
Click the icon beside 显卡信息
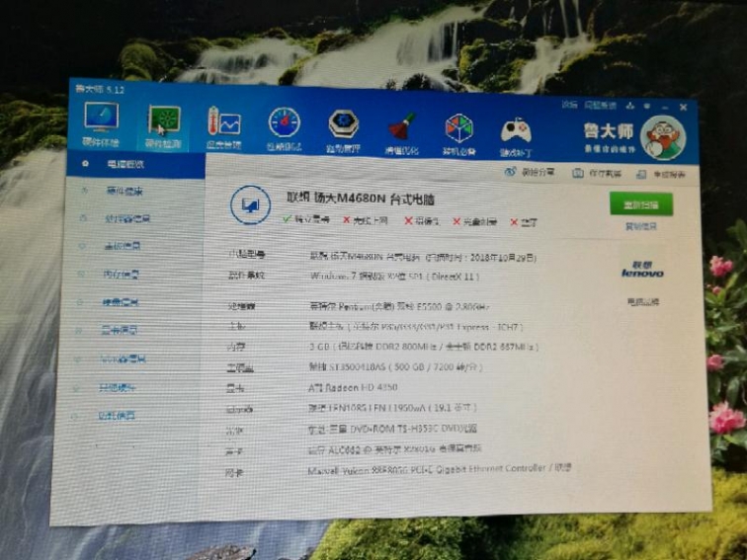79,330
